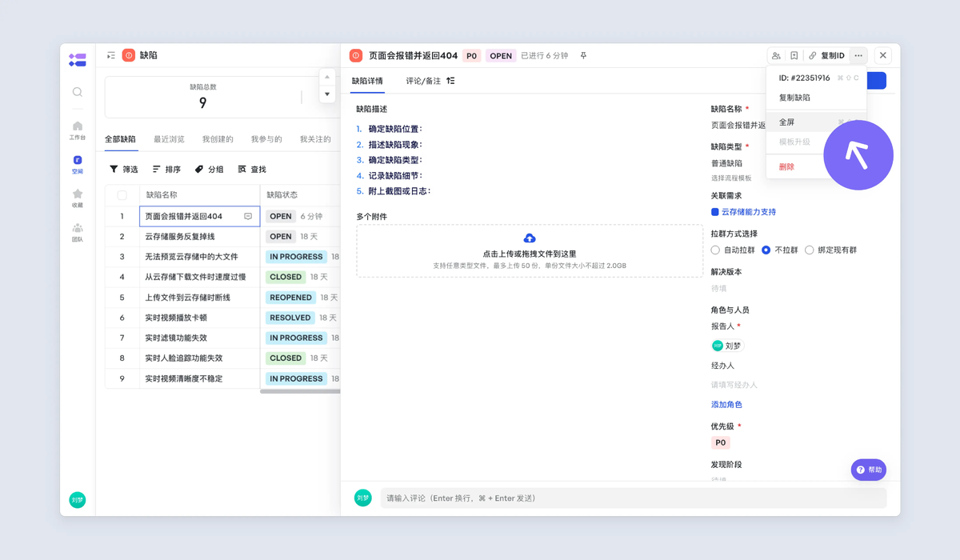Click the 复制ID link button
The image size is (960, 560).
[x=826, y=56]
